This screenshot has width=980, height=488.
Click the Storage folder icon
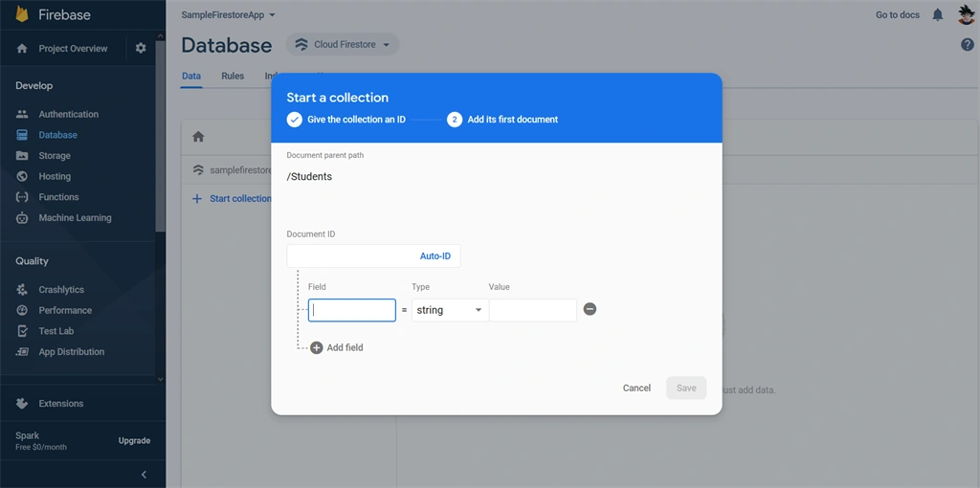click(x=22, y=156)
